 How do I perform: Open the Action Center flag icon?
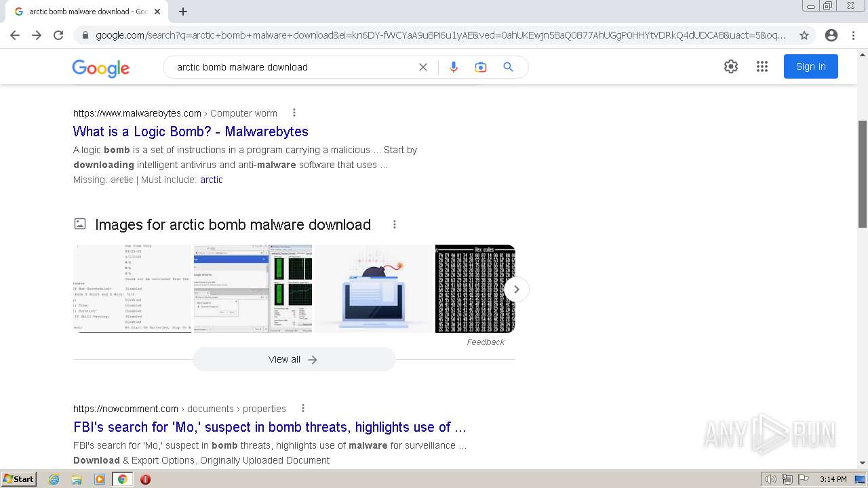(x=804, y=479)
